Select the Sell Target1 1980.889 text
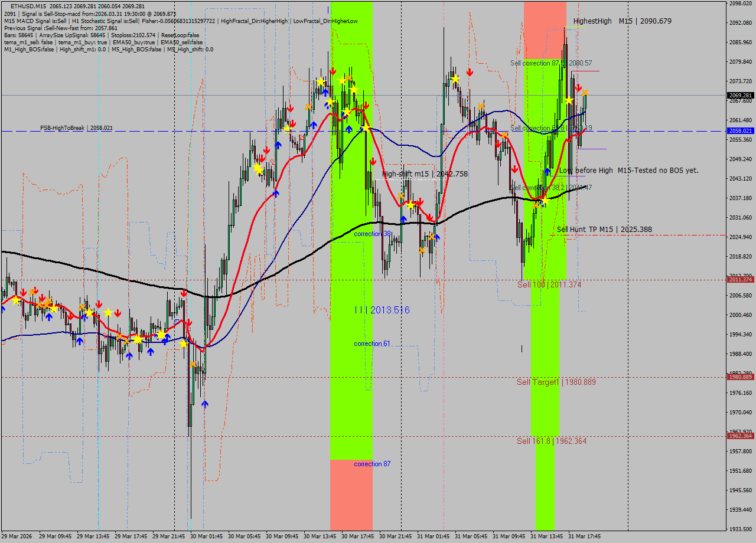This screenshot has width=756, height=543. [556, 382]
